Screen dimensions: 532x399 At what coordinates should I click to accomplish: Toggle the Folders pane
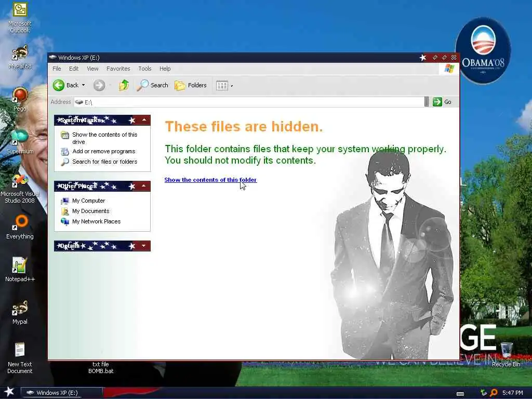[191, 85]
